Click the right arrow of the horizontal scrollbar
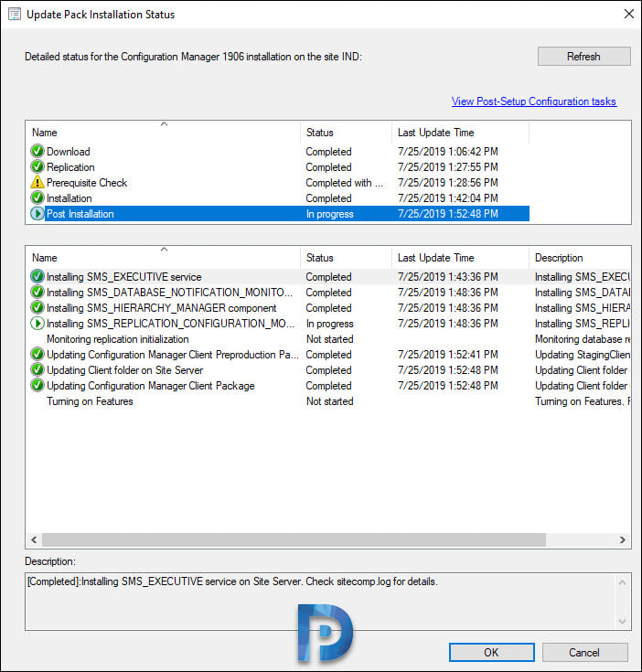Image resolution: width=642 pixels, height=672 pixels. [x=622, y=539]
